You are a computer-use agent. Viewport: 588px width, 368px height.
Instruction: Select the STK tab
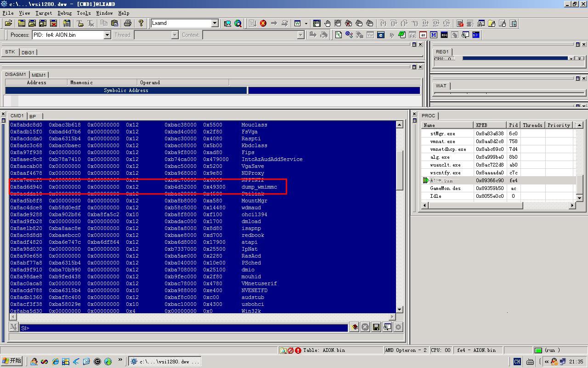pos(10,52)
